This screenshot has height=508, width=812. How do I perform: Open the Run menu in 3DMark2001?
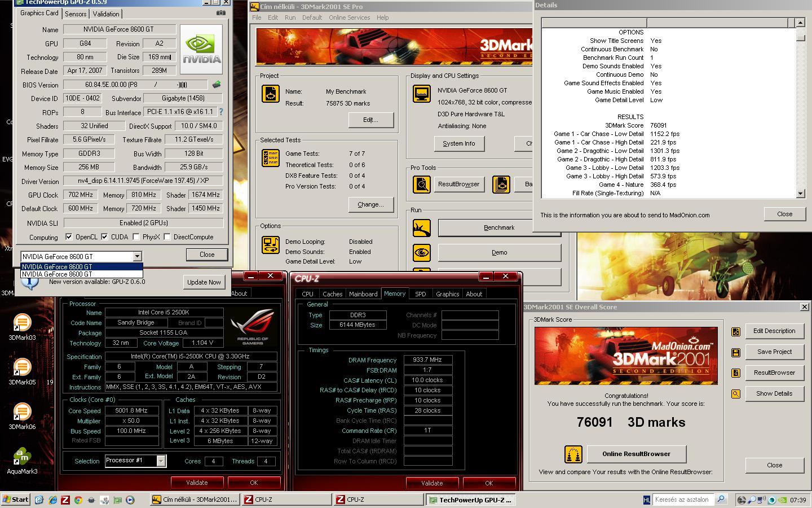290,17
